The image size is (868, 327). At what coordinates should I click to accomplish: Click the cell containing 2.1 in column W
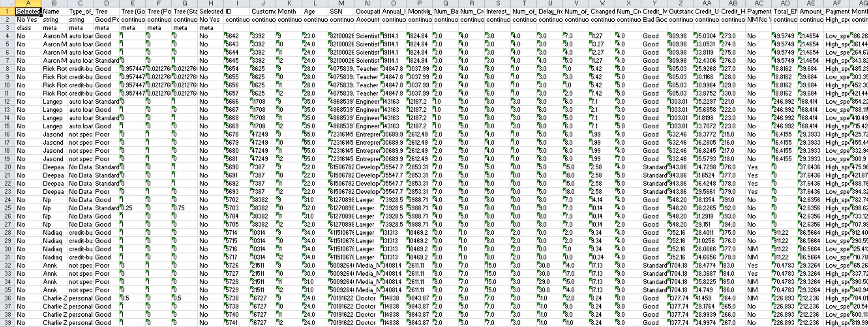[602, 110]
